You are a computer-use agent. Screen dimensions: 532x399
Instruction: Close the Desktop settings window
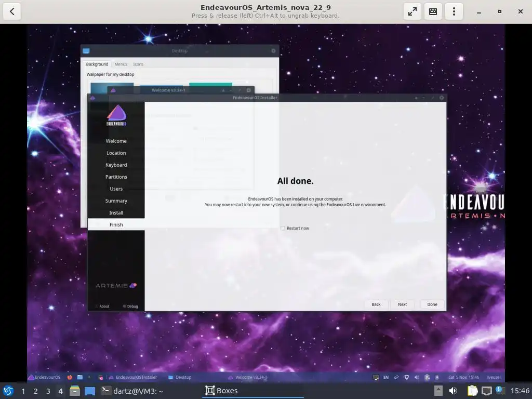pyautogui.click(x=273, y=51)
